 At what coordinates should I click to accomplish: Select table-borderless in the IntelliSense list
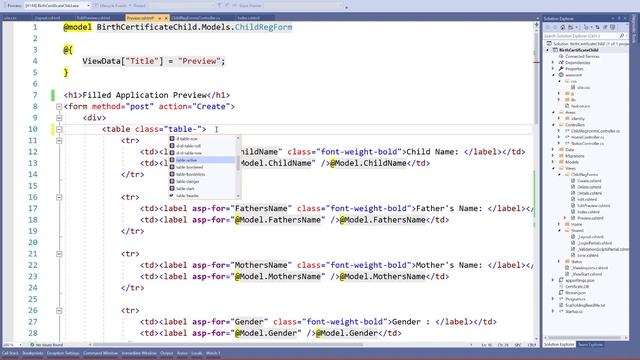click(202, 174)
